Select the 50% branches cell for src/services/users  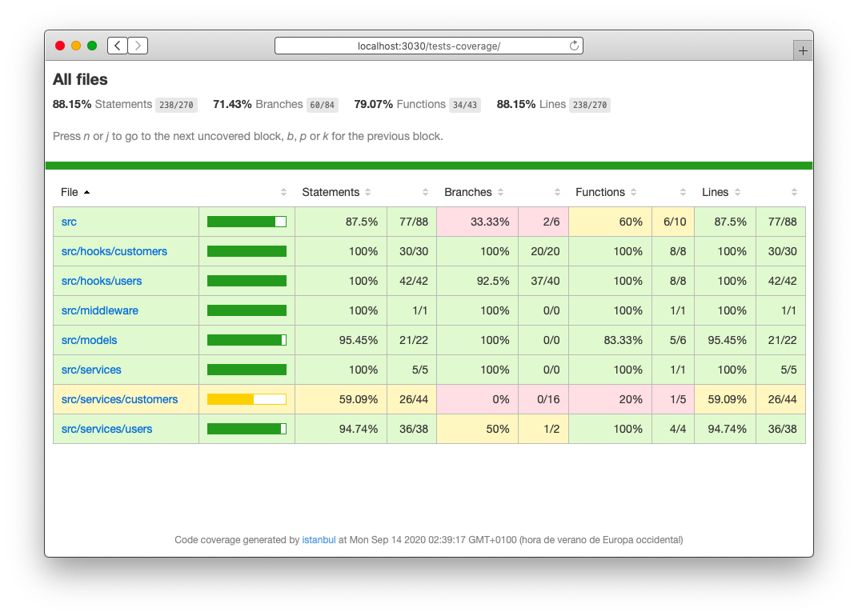(477, 429)
